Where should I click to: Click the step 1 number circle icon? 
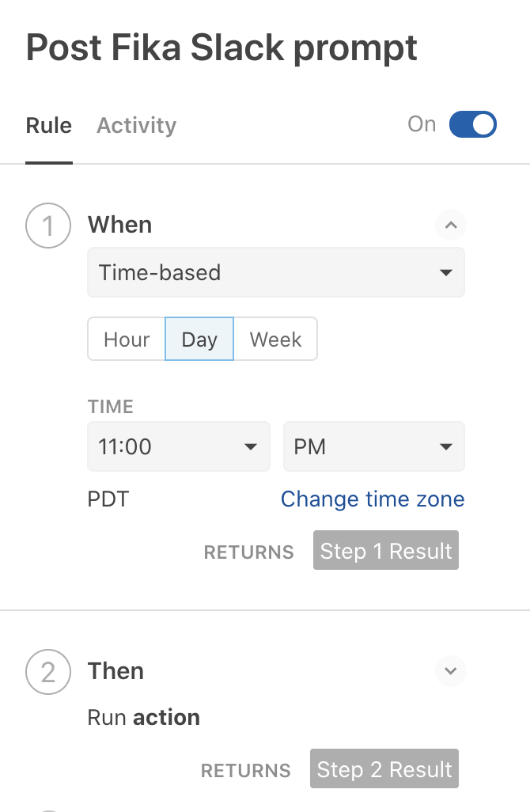tap(48, 226)
